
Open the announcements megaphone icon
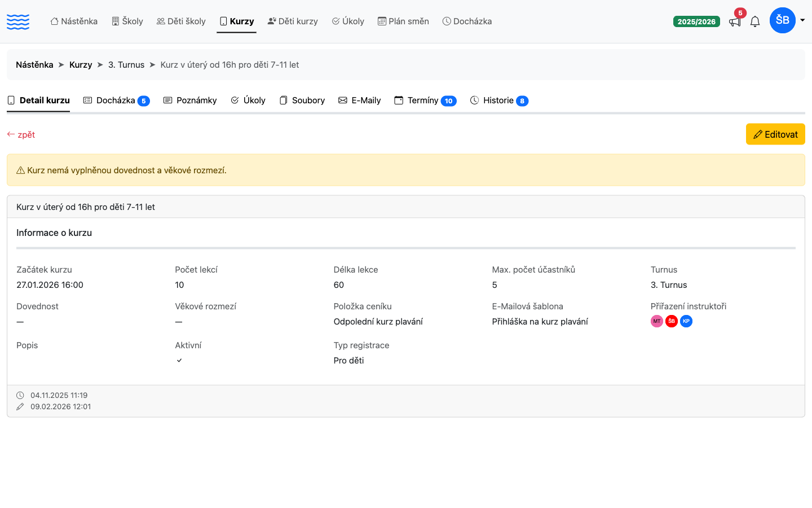[x=735, y=21]
